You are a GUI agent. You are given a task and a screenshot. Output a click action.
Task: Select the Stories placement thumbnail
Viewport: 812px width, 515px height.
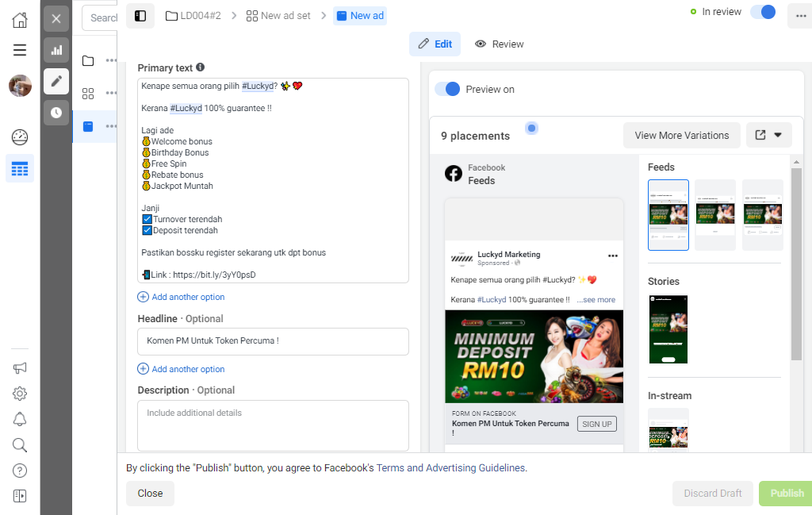(668, 329)
